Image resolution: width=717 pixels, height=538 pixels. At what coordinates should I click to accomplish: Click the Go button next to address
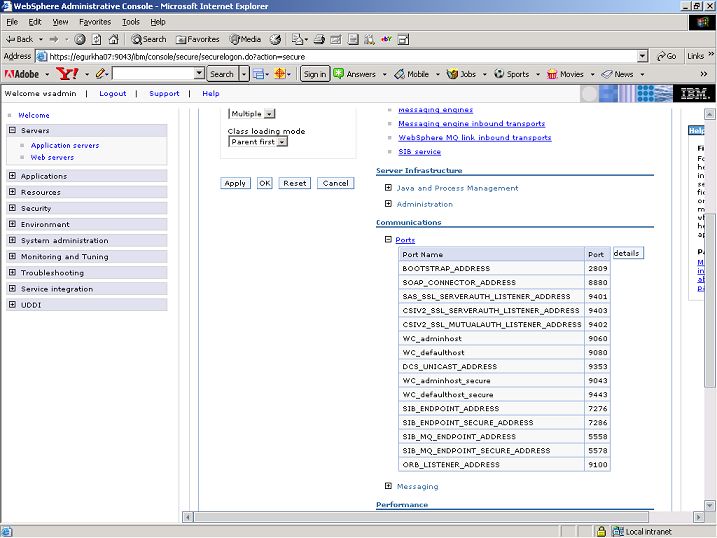(667, 56)
